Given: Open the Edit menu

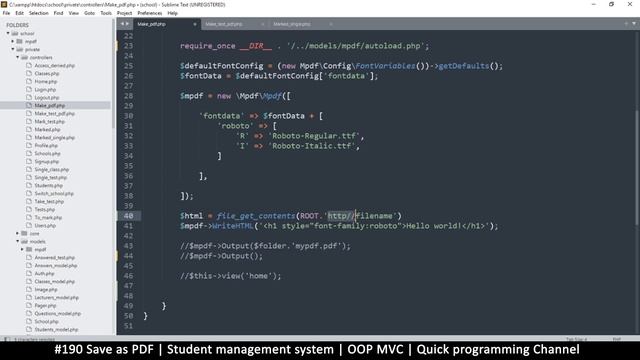Looking at the screenshot, I should tap(19, 13).
